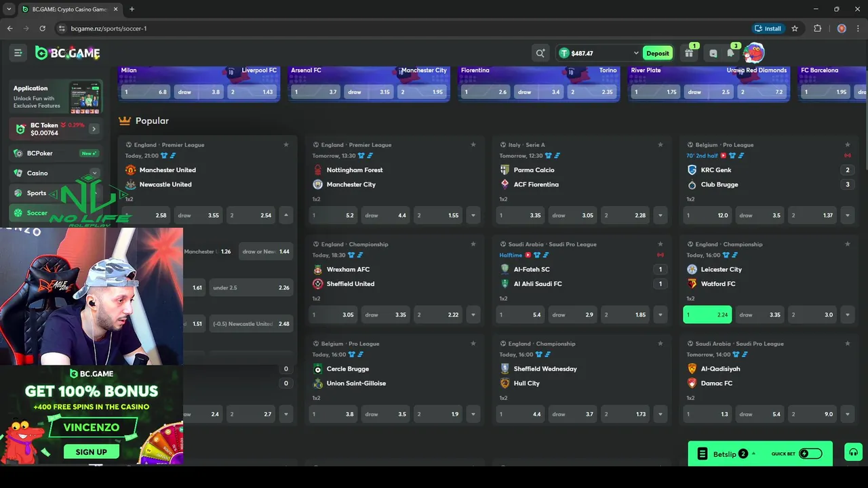Click the Deposit button
The width and height of the screenshot is (868, 488).
tap(657, 53)
